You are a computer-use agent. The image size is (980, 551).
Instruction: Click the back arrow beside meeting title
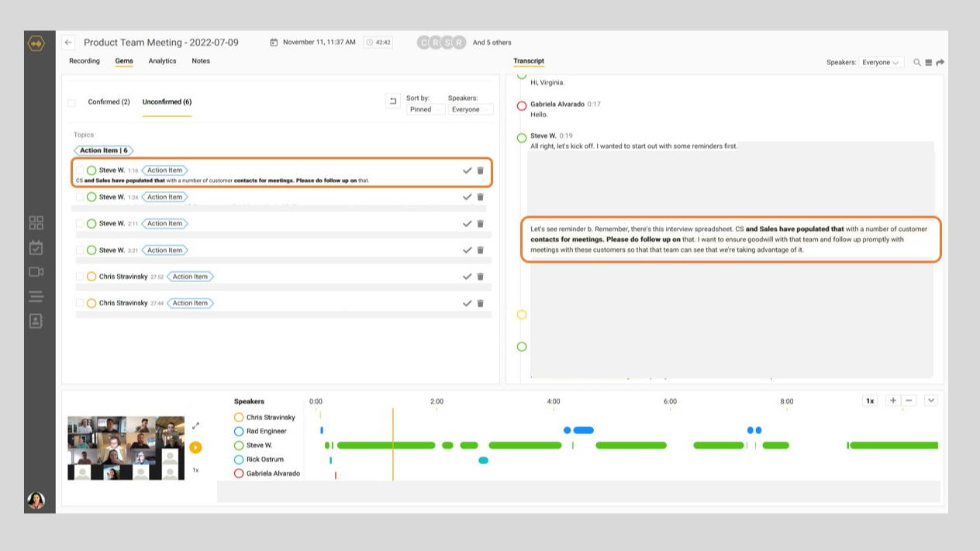(x=69, y=43)
